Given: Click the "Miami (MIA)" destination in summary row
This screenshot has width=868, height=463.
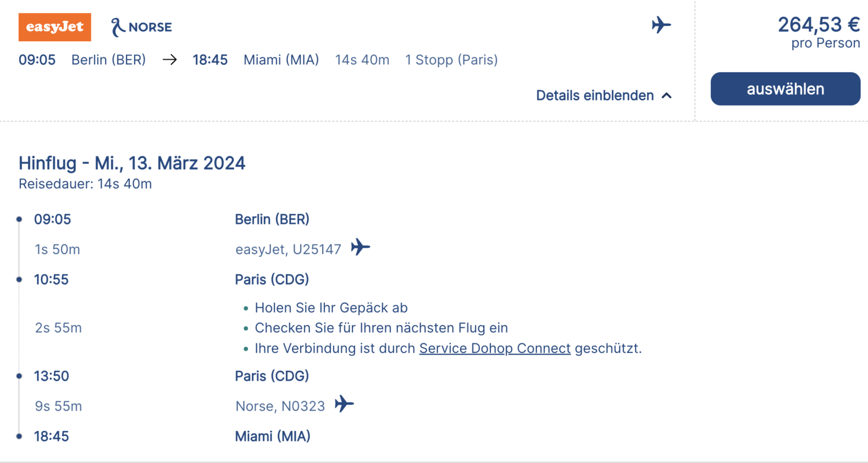Looking at the screenshot, I should 281,60.
